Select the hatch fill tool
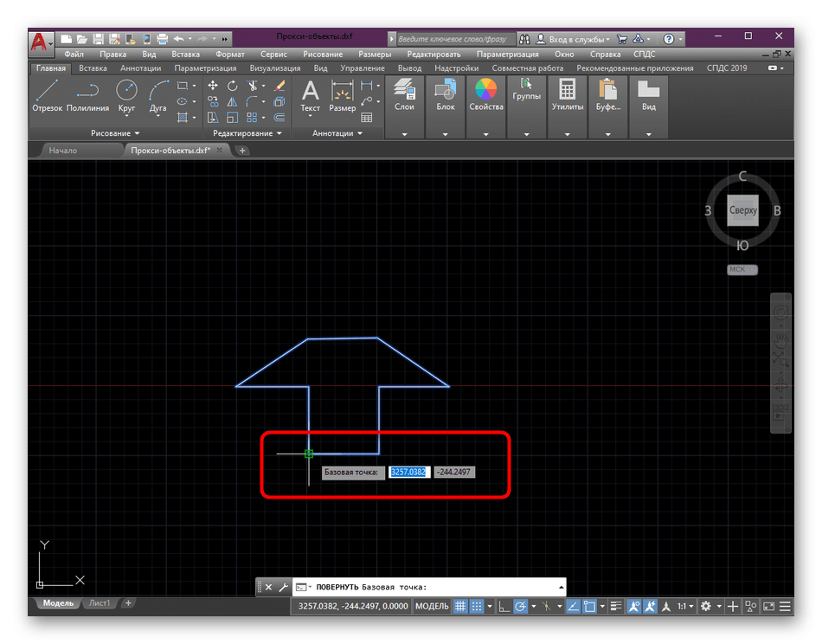This screenshot has height=644, width=822. 182,117
